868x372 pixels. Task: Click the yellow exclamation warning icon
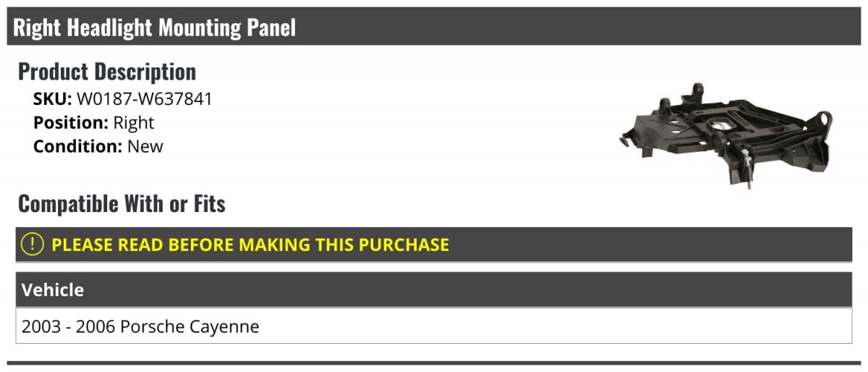pyautogui.click(x=33, y=245)
